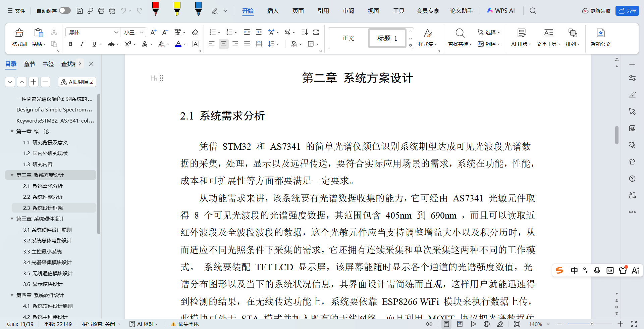Toggle Superscript formatting
This screenshot has height=329, width=644.
point(128,44)
